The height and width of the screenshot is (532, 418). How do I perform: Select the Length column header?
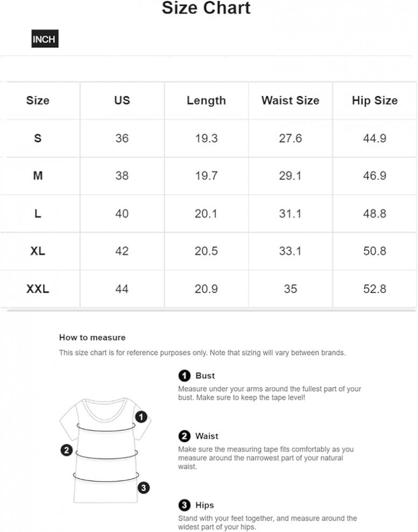click(x=206, y=101)
